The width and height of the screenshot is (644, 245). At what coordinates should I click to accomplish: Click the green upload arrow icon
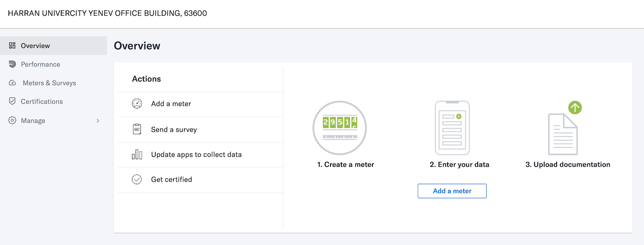coord(575,108)
